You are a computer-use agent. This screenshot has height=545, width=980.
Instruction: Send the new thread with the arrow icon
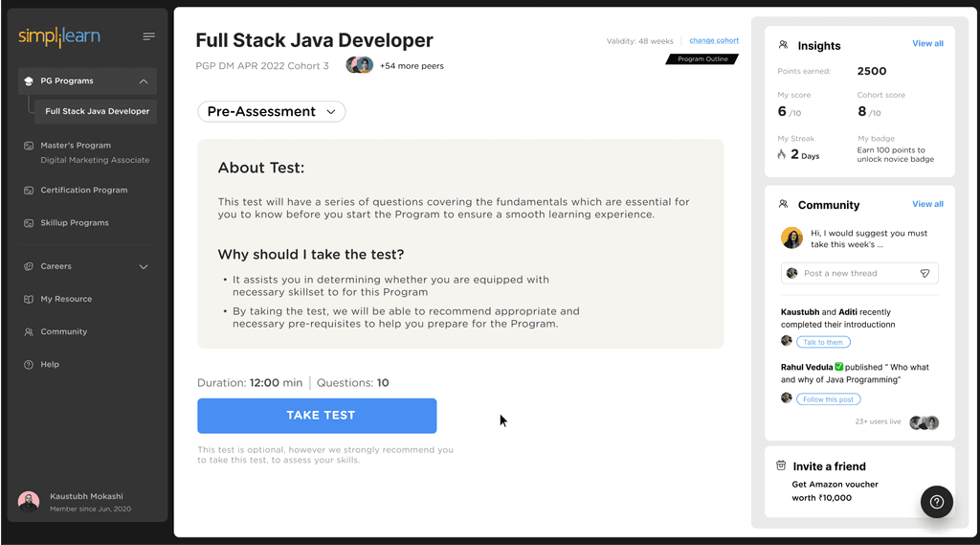point(925,273)
